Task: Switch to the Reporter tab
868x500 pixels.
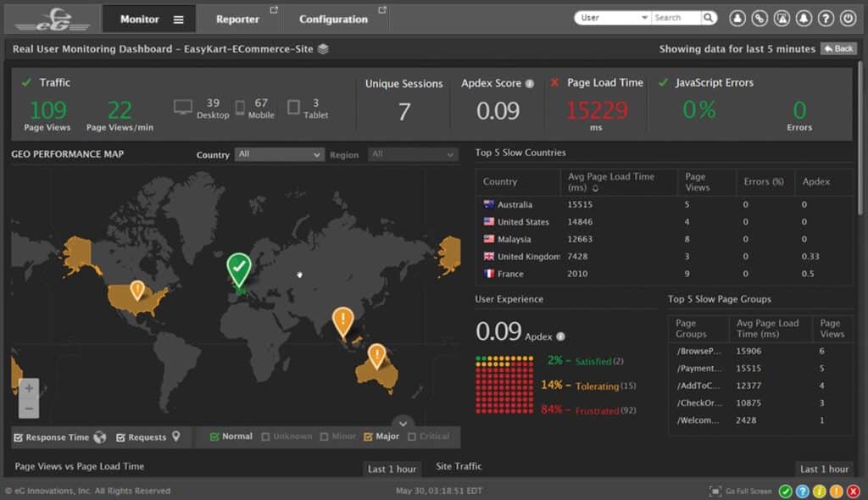Action: click(240, 18)
